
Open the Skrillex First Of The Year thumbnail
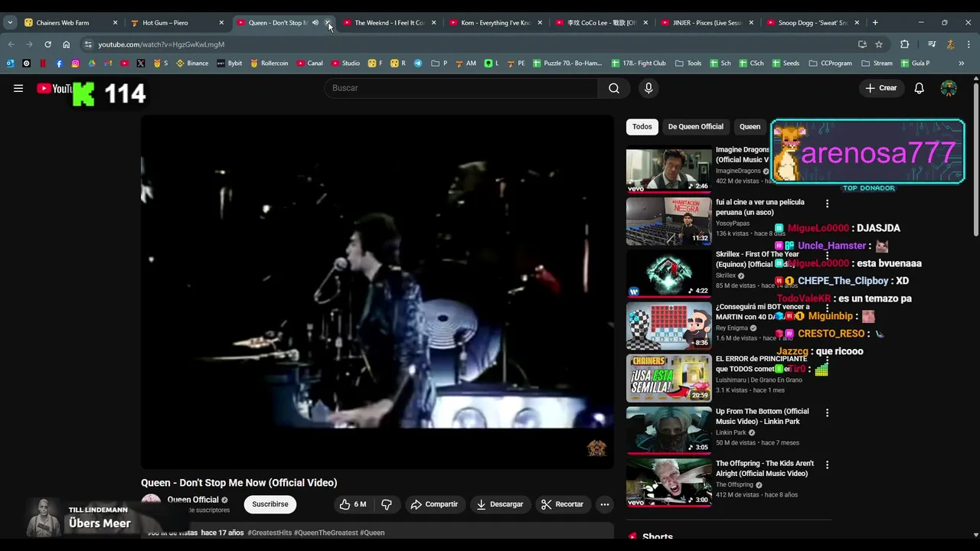[x=668, y=274]
